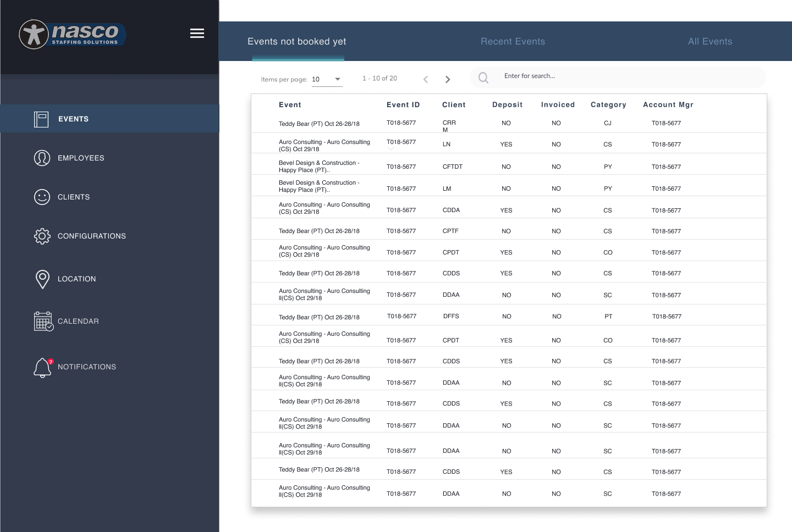The width and height of the screenshot is (792, 532).
Task: Select the Teddy Bear Oct 26-28 event row
Action: click(x=319, y=124)
